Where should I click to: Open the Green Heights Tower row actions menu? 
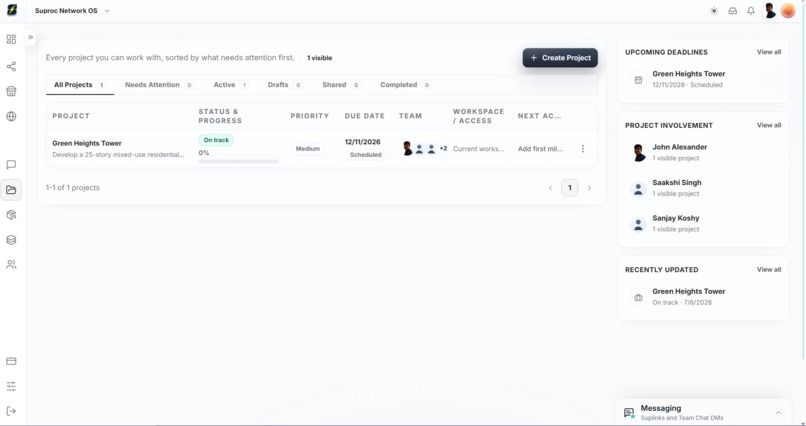click(x=582, y=149)
